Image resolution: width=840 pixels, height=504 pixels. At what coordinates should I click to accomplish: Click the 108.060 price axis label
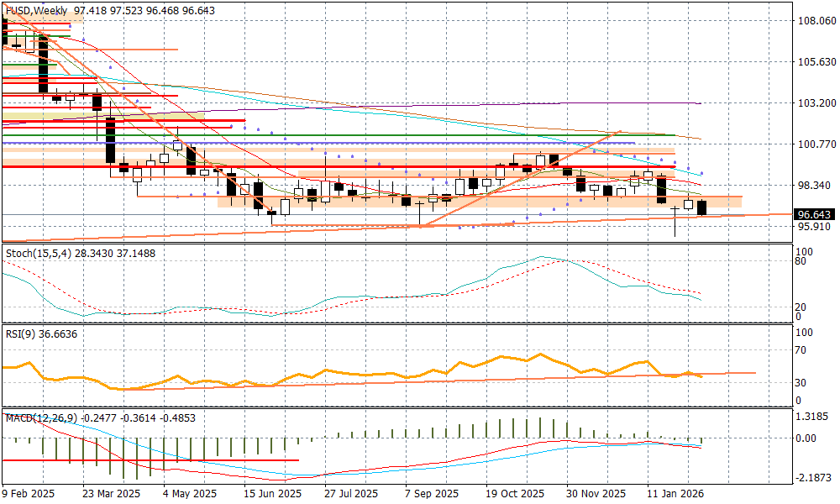[815, 20]
